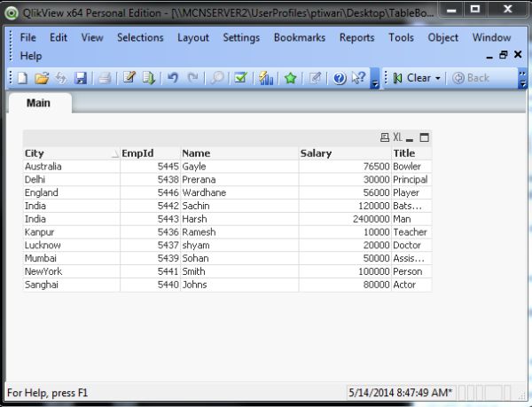Viewport: 532px width, 407px height.
Task: Select the Actor title cell
Action: tap(411, 285)
